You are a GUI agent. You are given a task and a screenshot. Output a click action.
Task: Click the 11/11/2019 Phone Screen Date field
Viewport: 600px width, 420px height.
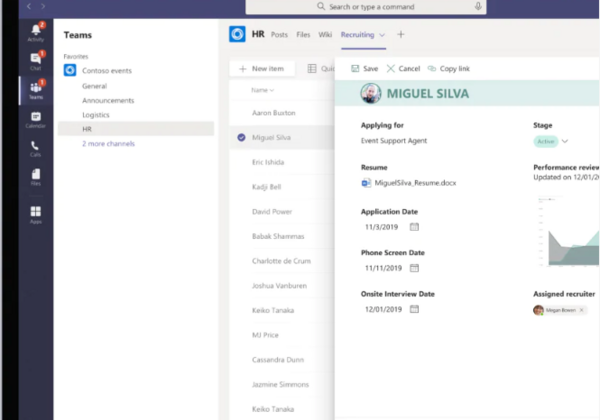(383, 268)
